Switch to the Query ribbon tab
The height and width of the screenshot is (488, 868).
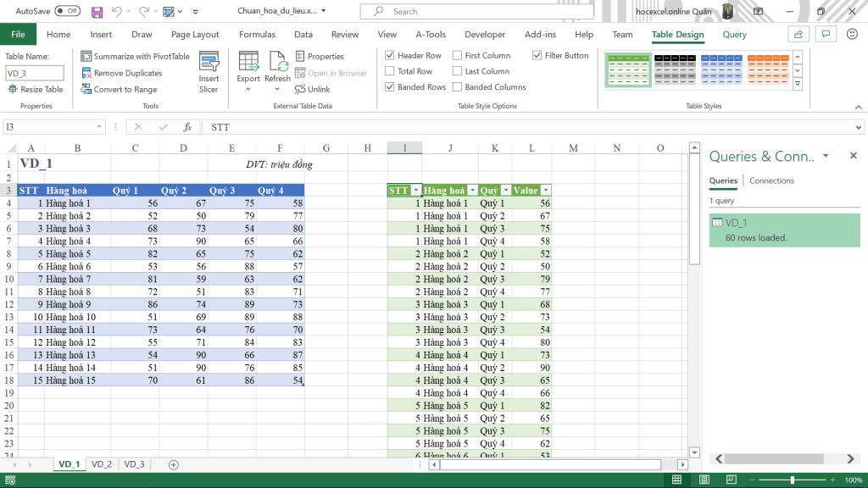(734, 34)
